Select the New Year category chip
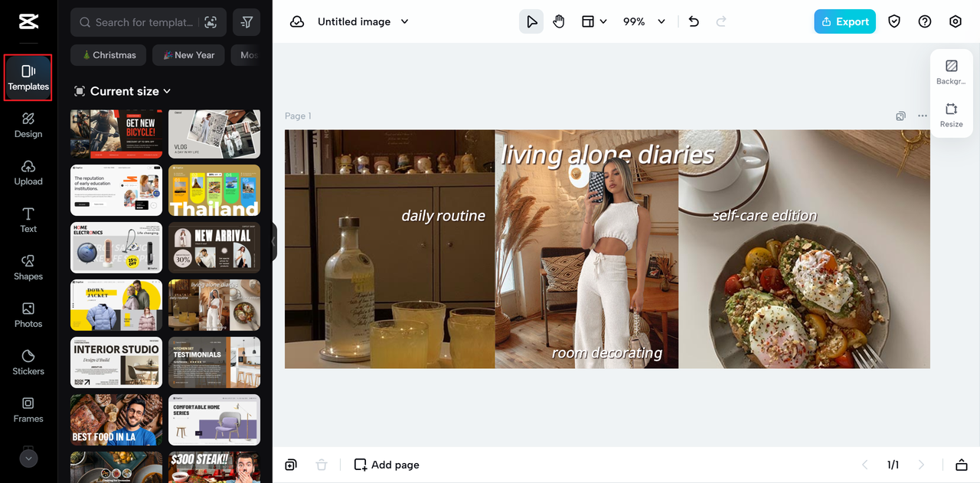Viewport: 980px width, 483px height. click(188, 55)
